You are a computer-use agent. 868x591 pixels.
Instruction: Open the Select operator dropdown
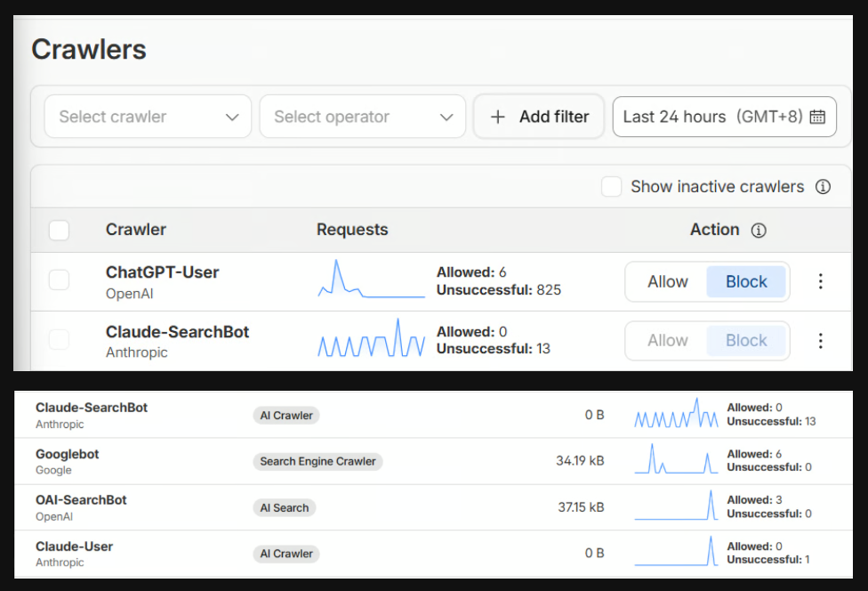(363, 117)
